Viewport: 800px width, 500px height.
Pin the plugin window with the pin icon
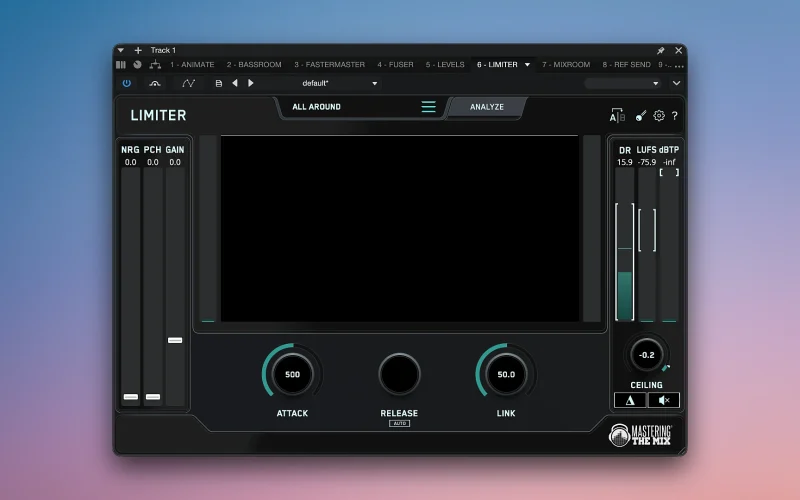click(661, 50)
